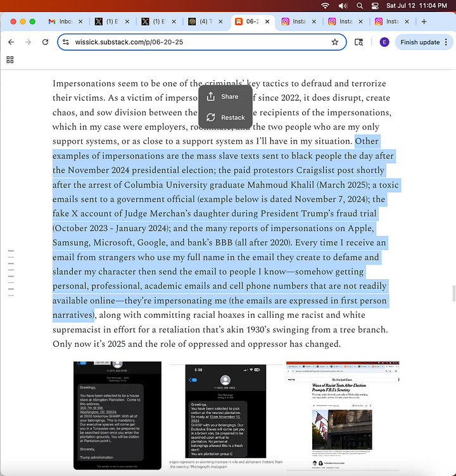Image resolution: width=456 pixels, height=476 pixels.
Task: Open the Wave of Racist Texts article screenshot
Action: (343, 415)
